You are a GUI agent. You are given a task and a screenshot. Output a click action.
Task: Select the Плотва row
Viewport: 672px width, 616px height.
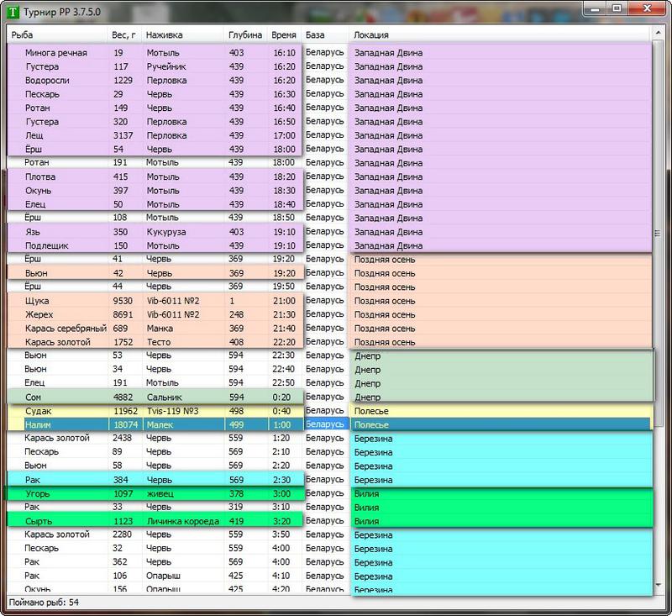point(329,176)
